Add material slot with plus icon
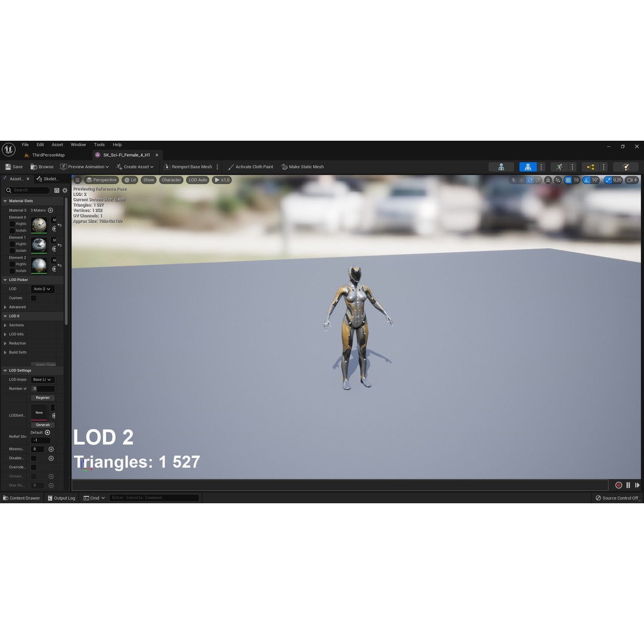The image size is (644, 644). 51,210
